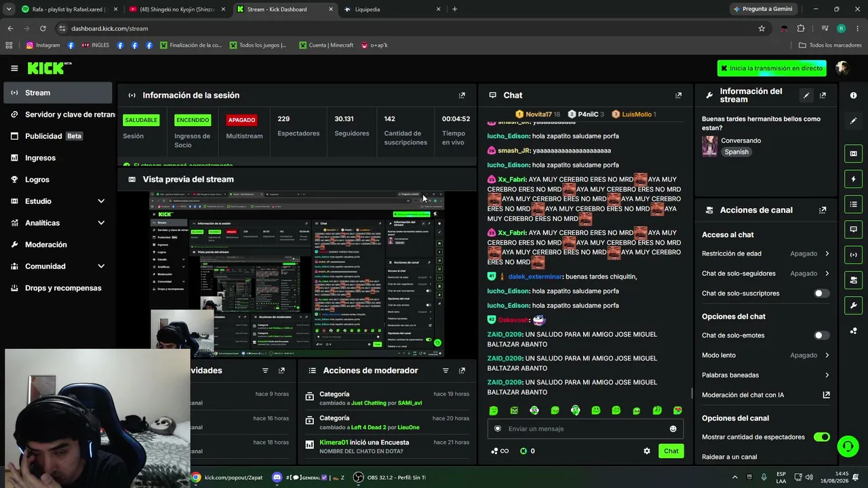
Task: Open Drops y recompensas in the sidebar
Action: click(58, 288)
